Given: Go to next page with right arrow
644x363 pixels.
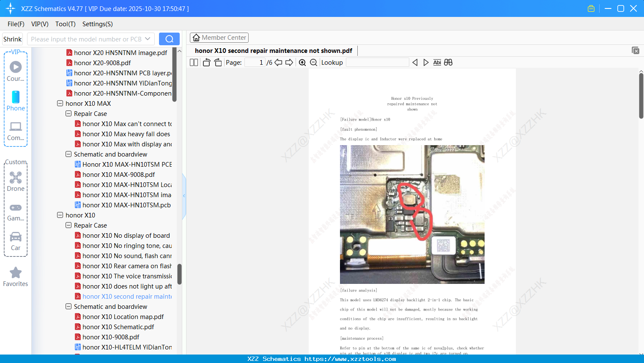Looking at the screenshot, I should (x=289, y=63).
